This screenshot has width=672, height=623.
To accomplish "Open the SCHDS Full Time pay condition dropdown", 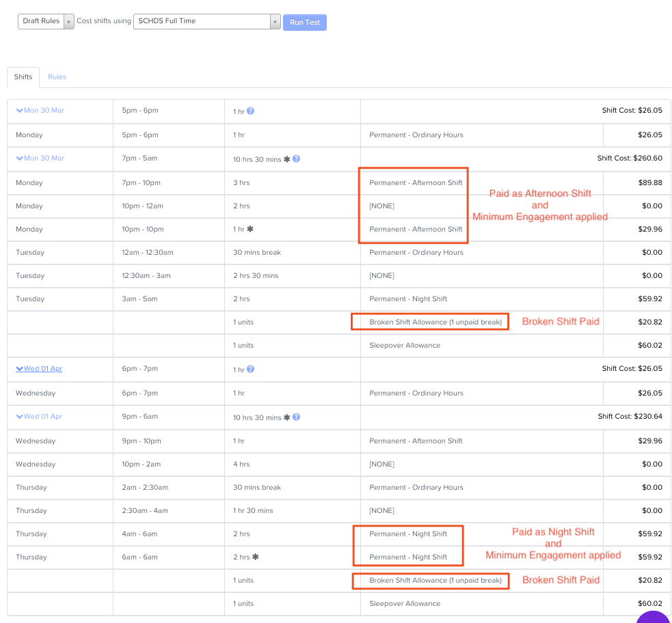I will pos(207,21).
